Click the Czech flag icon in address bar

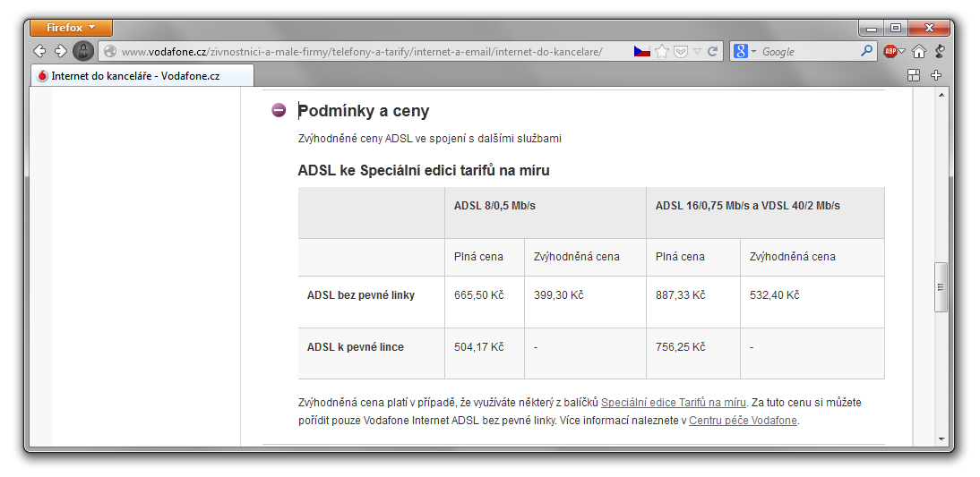point(641,52)
